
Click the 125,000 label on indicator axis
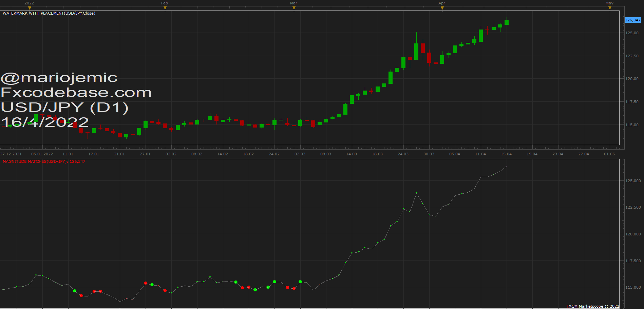tap(633, 181)
